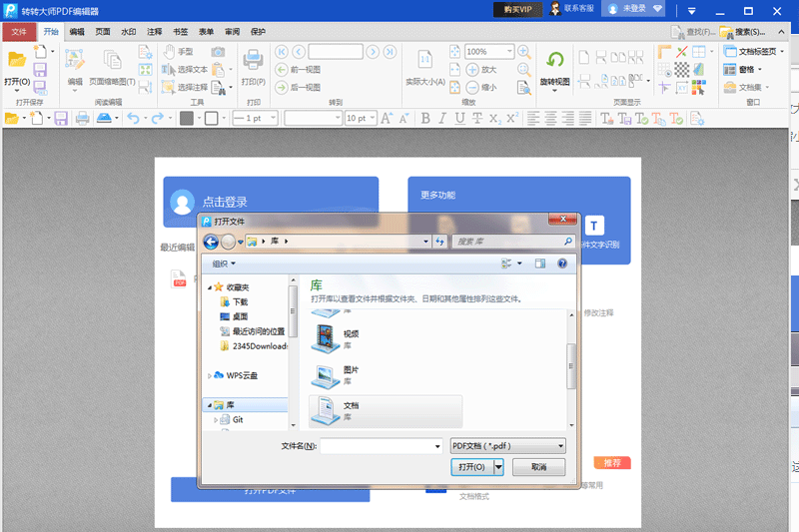Click the fill color swatch in toolbar
This screenshot has height=532, width=799.
click(x=187, y=119)
